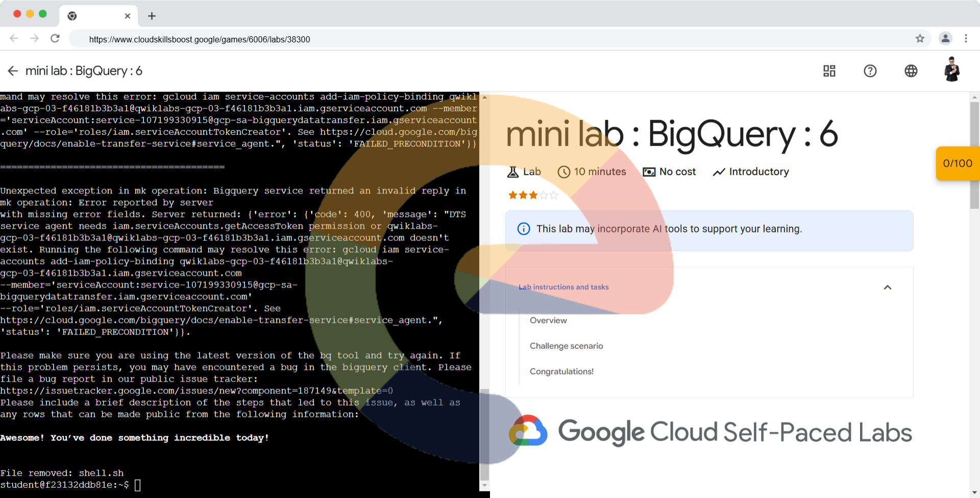This screenshot has width=980, height=498.
Task: Click the 0/100 score badge
Action: [958, 163]
